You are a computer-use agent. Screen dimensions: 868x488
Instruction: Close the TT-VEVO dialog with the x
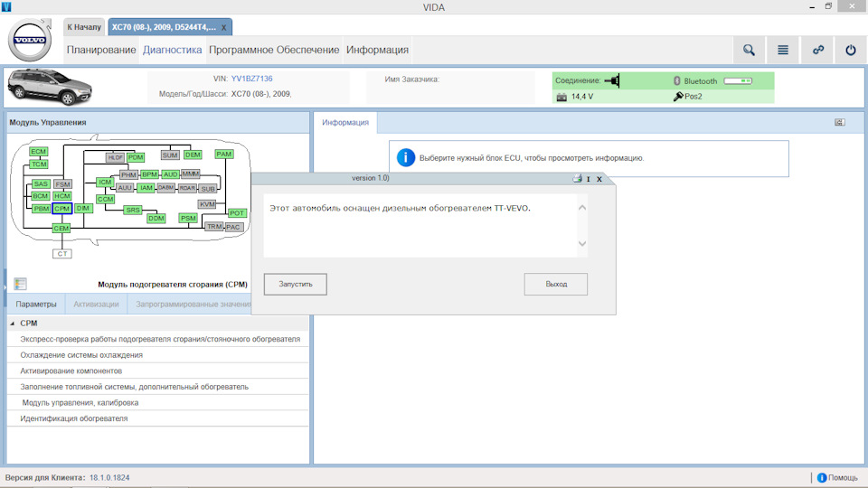click(599, 179)
